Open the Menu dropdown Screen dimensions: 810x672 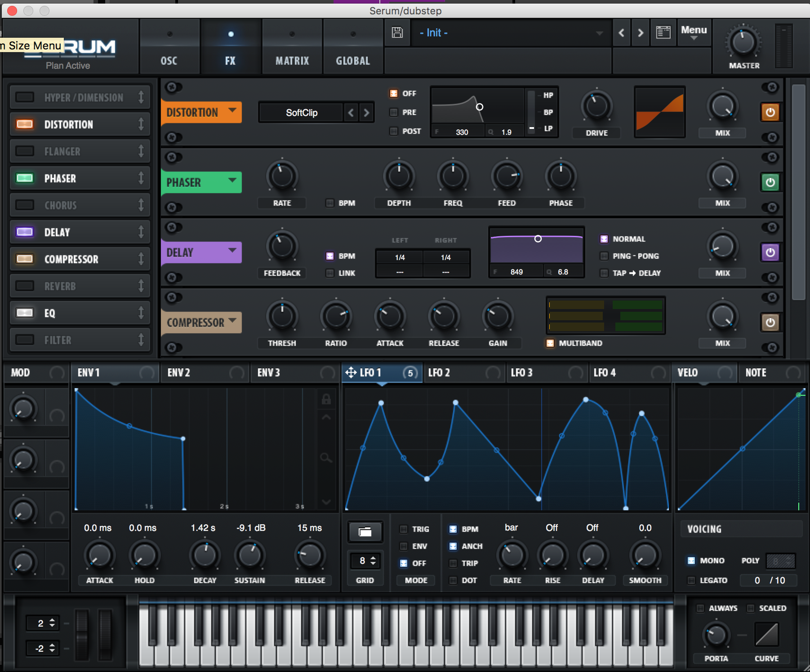pyautogui.click(x=694, y=32)
